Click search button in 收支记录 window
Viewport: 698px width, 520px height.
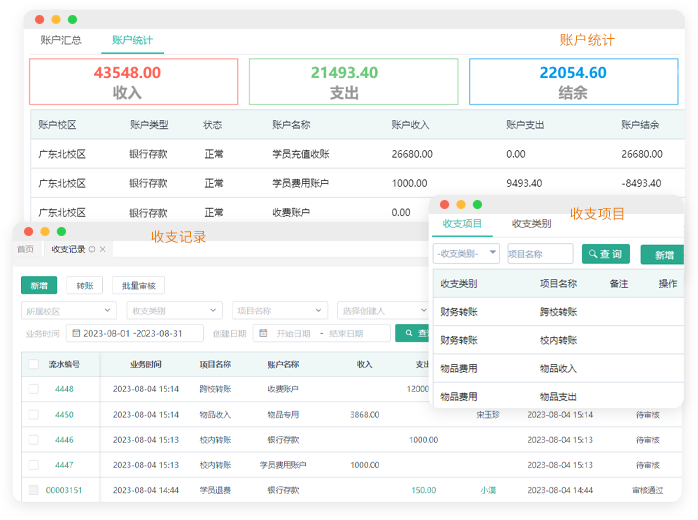pyautogui.click(x=412, y=333)
